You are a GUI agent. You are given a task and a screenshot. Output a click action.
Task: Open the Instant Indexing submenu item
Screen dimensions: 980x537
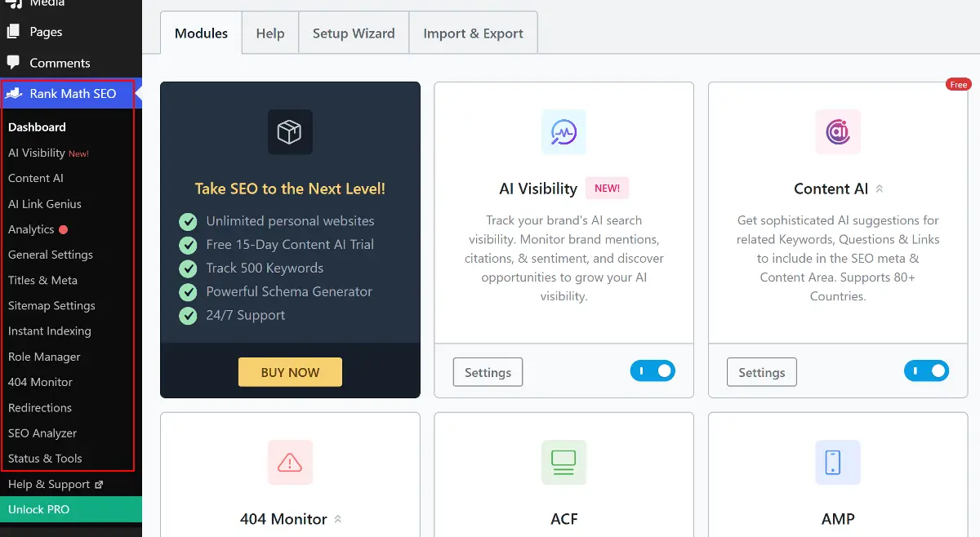pos(50,331)
